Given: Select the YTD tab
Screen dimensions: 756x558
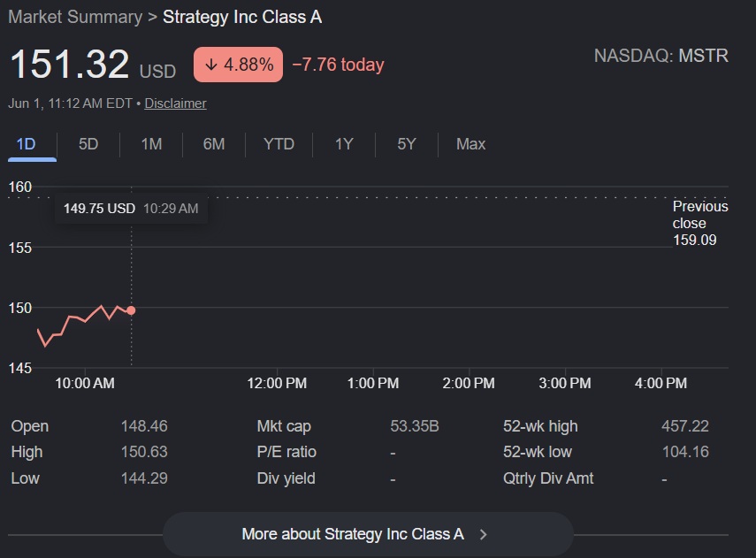Looking at the screenshot, I should coord(279,144).
